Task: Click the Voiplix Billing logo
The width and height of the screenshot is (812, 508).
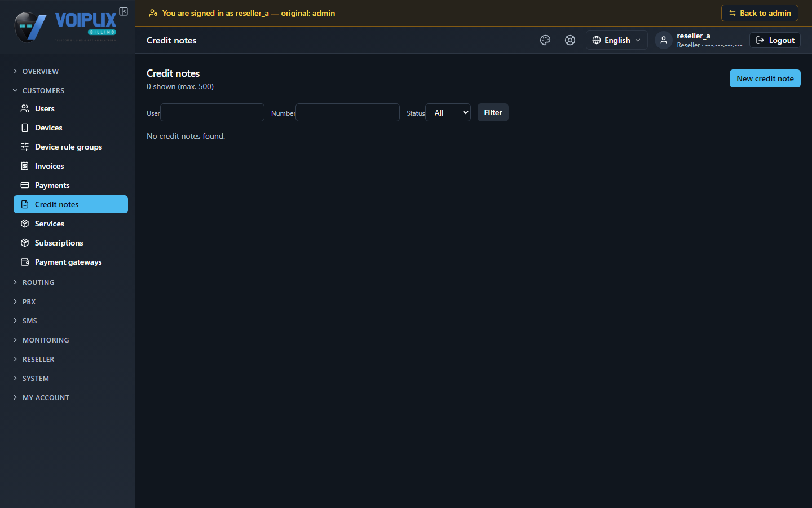Action: click(65, 27)
